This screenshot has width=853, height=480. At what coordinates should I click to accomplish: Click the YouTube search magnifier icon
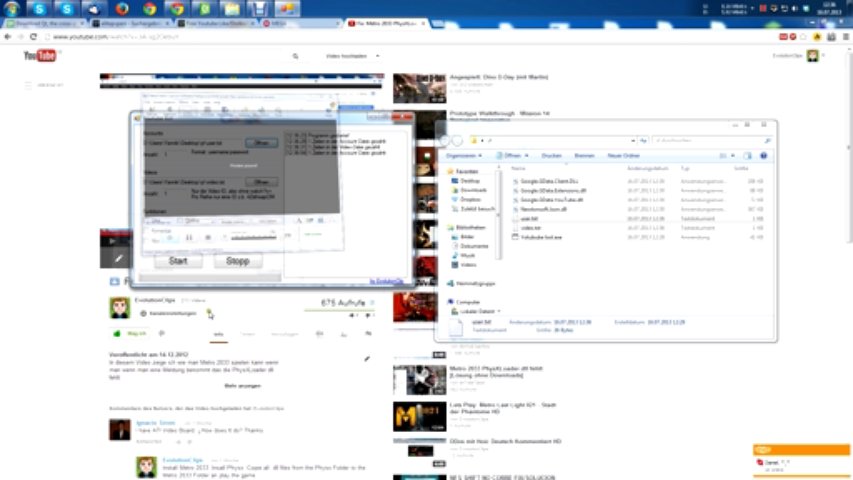coord(295,56)
